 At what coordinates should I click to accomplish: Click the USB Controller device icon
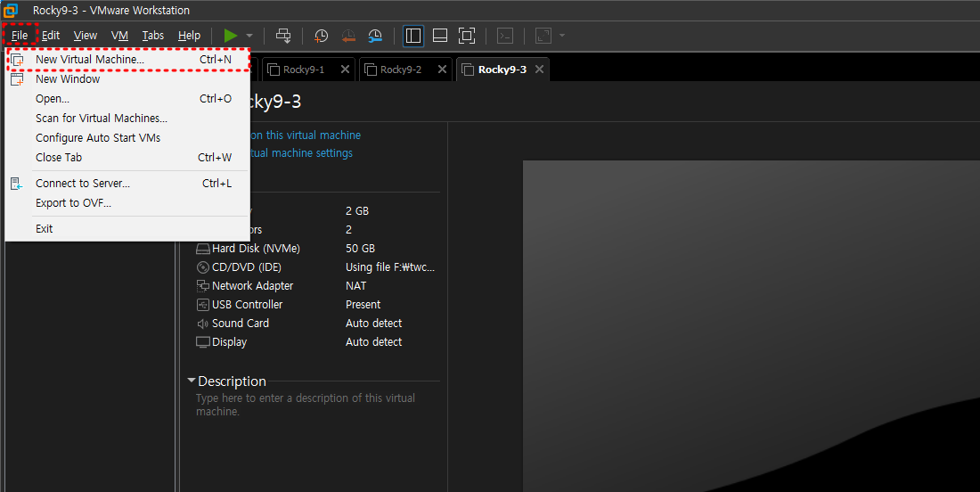click(x=202, y=305)
